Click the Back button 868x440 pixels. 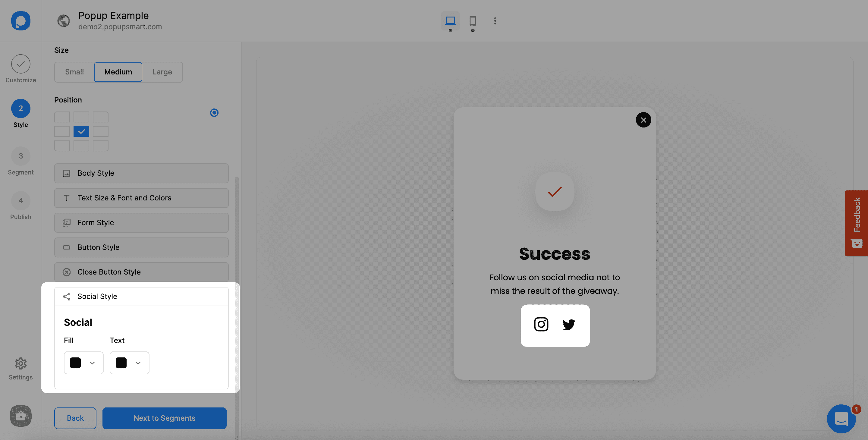tap(75, 418)
